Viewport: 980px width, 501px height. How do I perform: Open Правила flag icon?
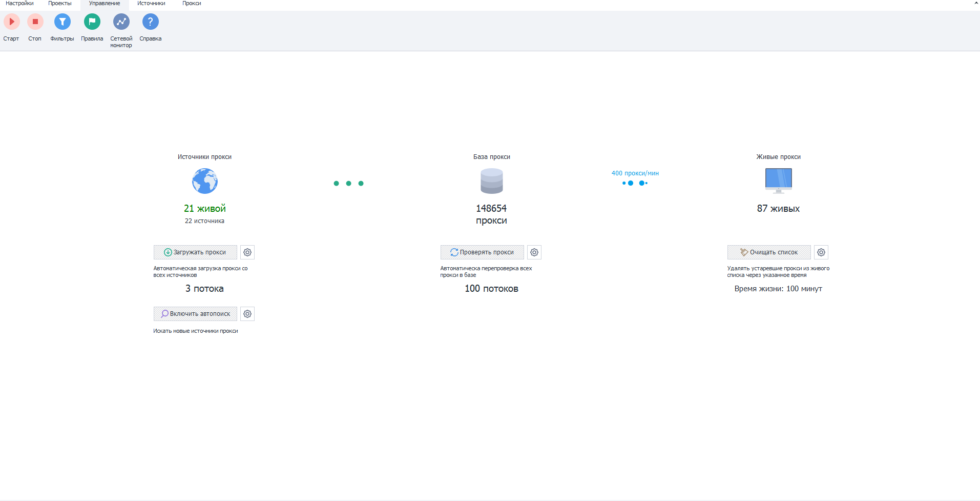click(x=92, y=22)
